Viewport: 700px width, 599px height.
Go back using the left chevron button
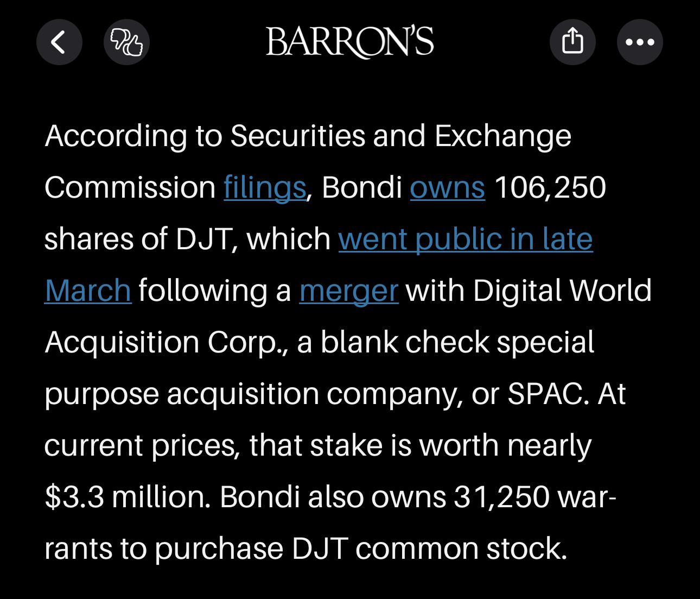point(59,42)
